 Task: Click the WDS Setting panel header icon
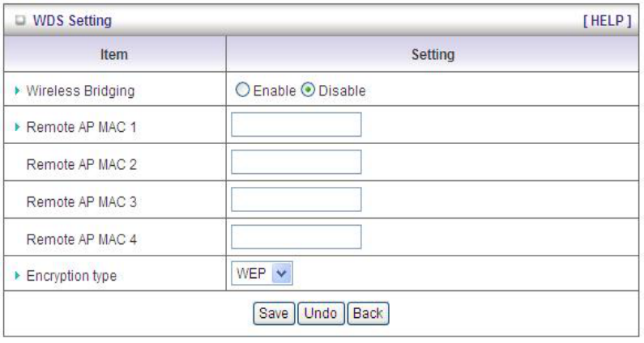(19, 18)
